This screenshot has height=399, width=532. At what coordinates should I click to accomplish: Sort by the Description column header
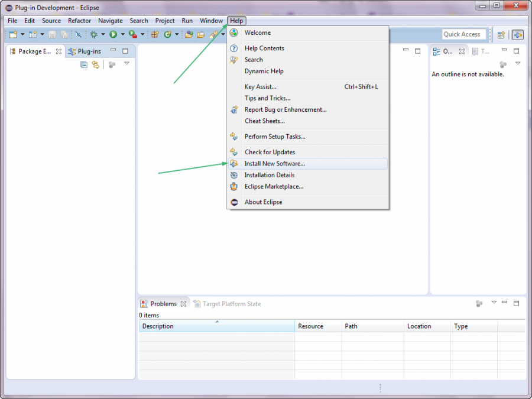(x=217, y=326)
